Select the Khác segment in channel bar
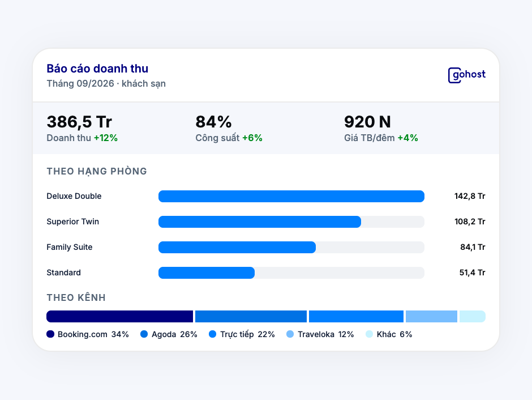The width and height of the screenshot is (532, 400). [x=473, y=317]
